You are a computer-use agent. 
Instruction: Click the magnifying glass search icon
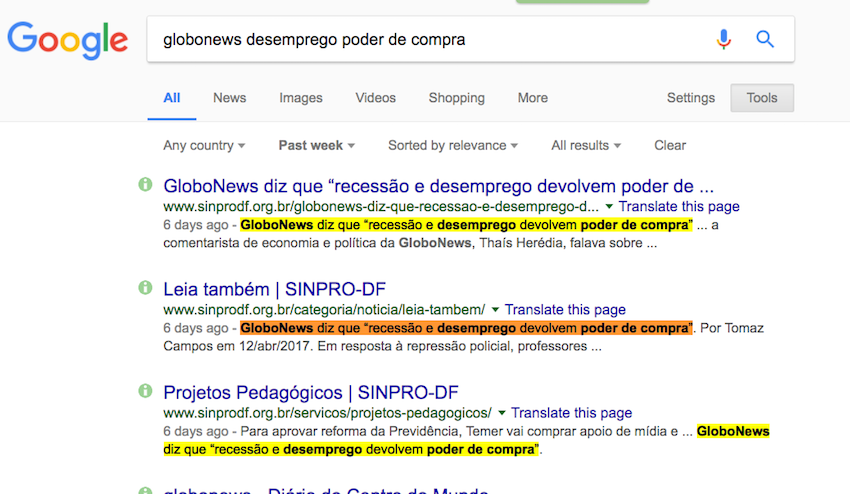765,40
